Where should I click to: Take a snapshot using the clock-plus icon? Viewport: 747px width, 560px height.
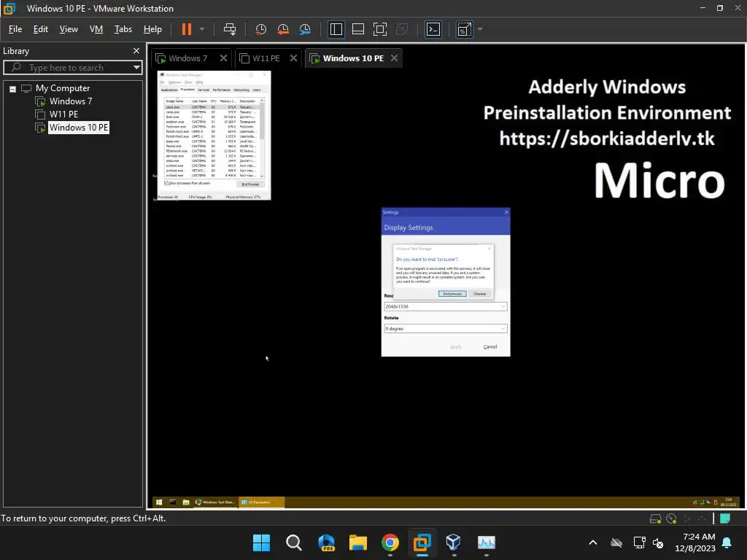point(260,29)
